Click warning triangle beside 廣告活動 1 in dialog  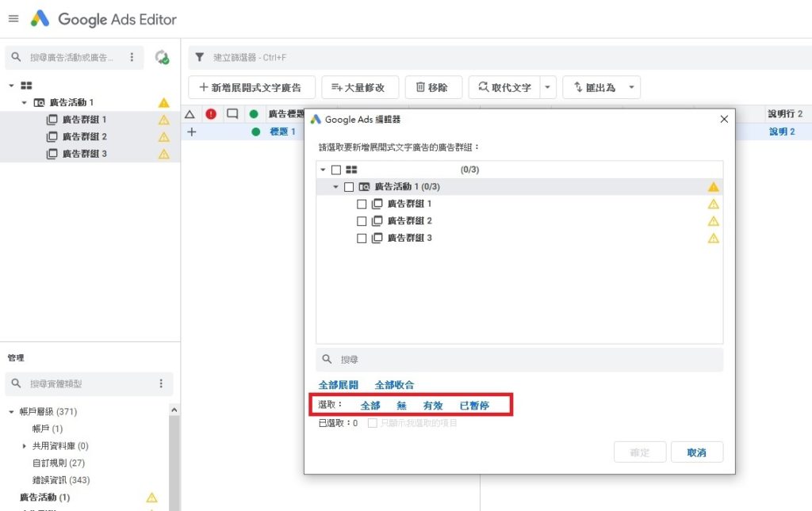click(712, 186)
